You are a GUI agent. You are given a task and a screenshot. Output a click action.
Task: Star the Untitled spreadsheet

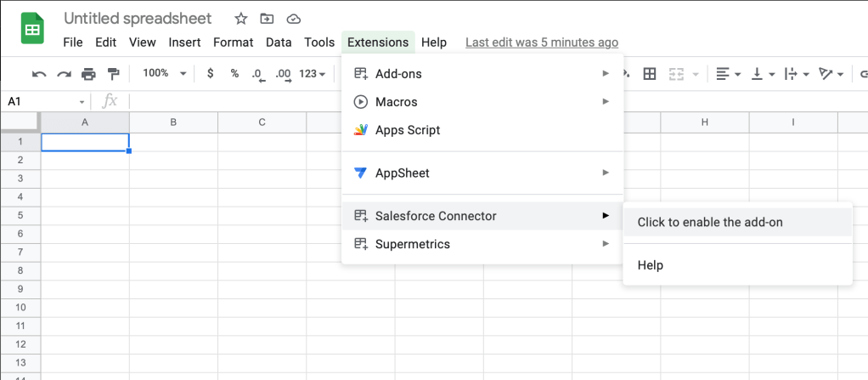241,19
